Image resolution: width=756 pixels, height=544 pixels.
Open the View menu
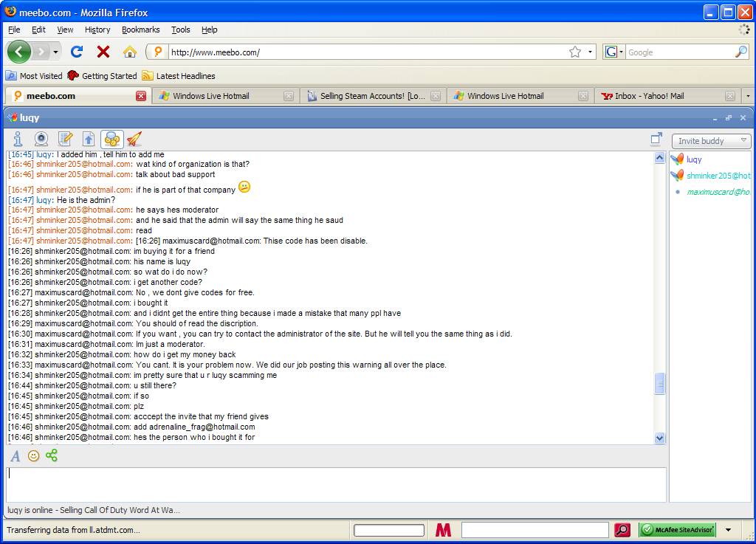pyautogui.click(x=65, y=30)
